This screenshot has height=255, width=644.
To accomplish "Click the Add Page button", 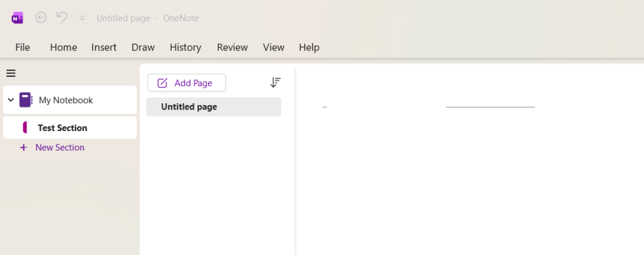I will [186, 82].
